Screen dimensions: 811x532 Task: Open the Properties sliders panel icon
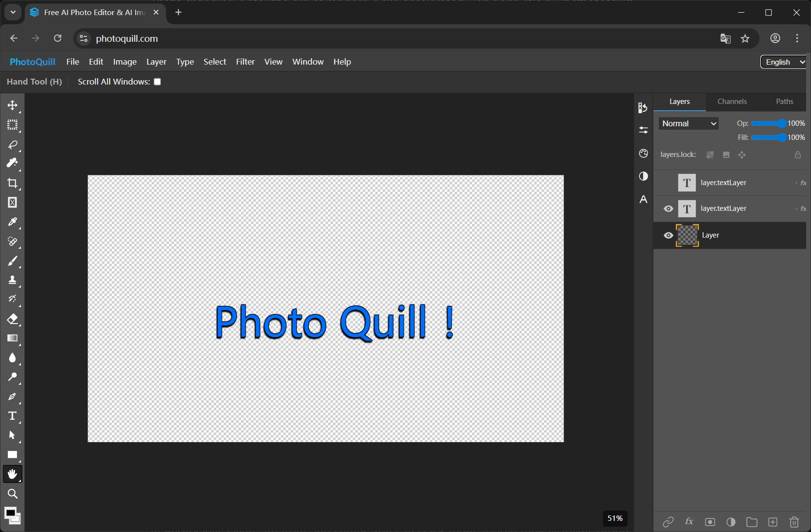pos(643,130)
